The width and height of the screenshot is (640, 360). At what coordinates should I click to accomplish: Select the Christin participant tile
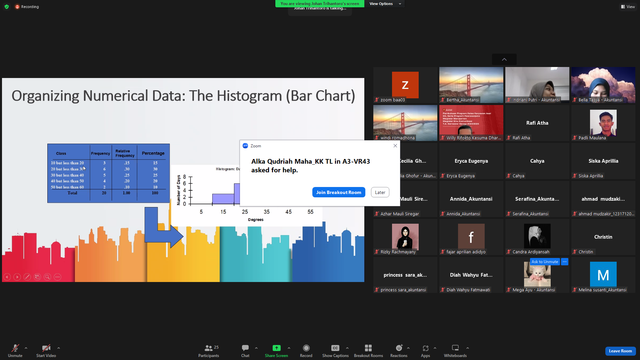pos(603,237)
